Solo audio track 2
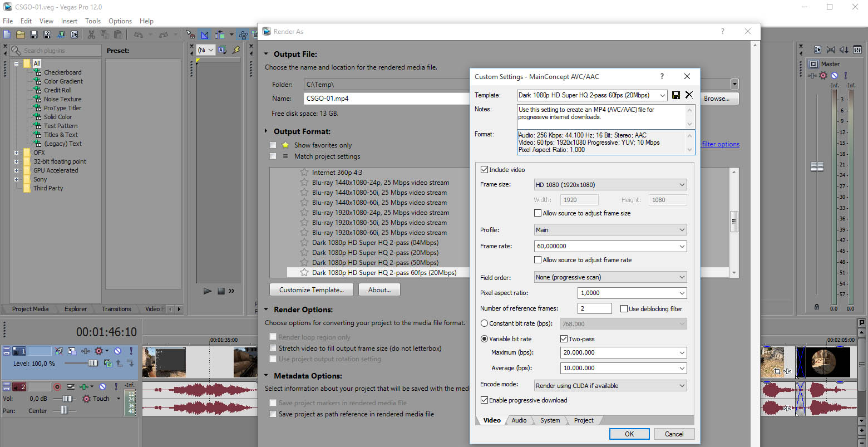 pyautogui.click(x=116, y=387)
